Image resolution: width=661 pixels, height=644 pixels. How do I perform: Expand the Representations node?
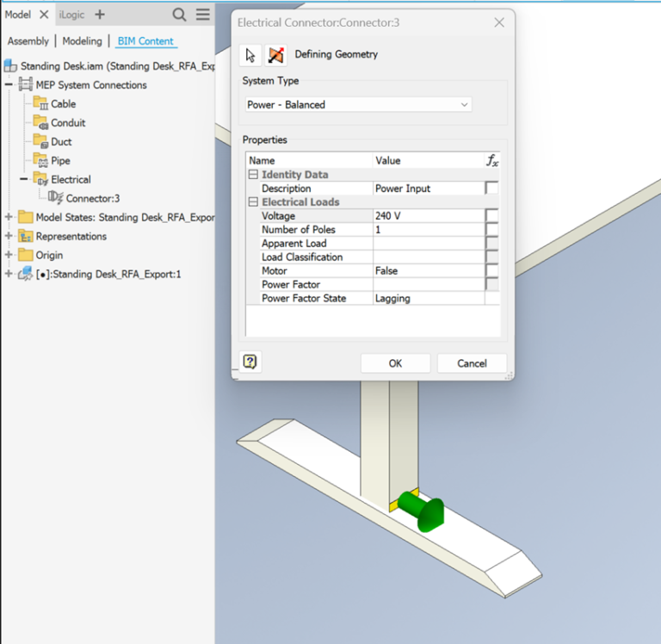[9, 236]
